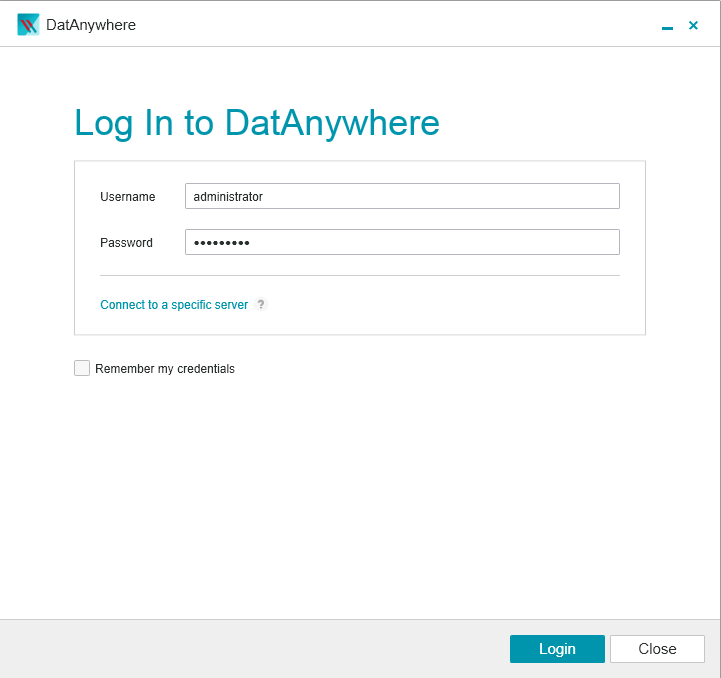721x678 pixels.
Task: Click the Username label
Action: (x=127, y=197)
